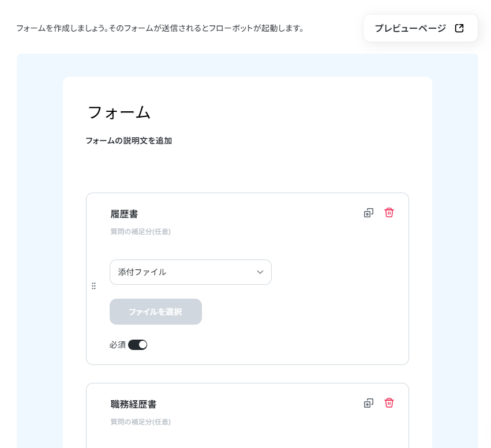Click the ファイルを選択 button
Viewport: 491px width, 448px height.
pyautogui.click(x=156, y=311)
